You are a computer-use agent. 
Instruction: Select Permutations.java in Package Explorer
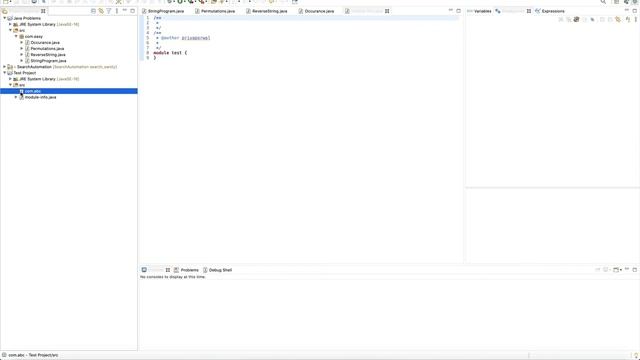(x=47, y=49)
